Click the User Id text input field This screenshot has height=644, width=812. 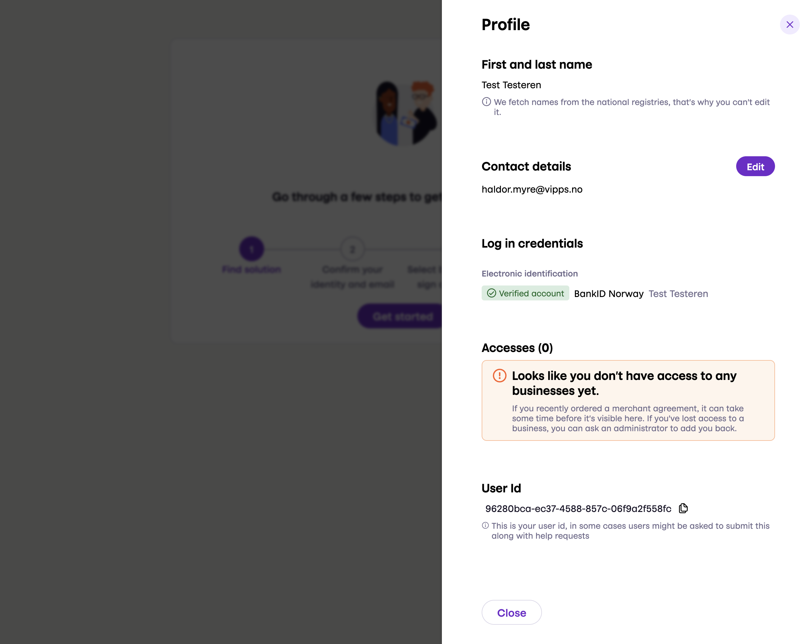point(578,509)
